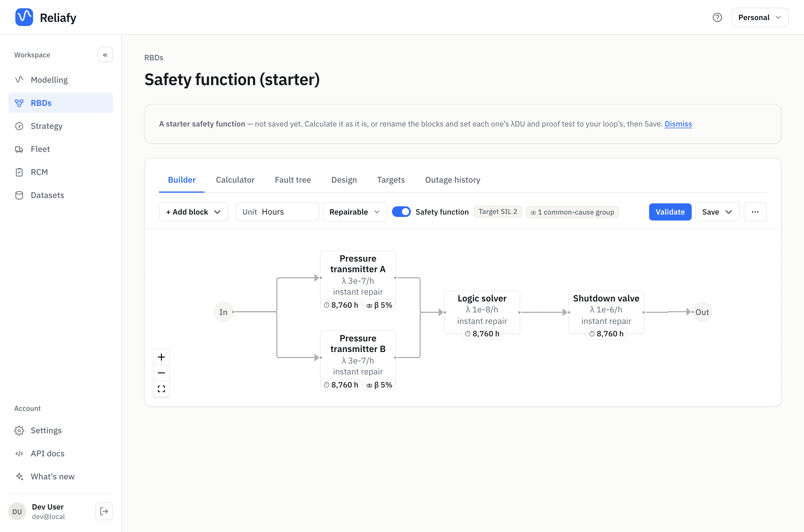Zoom in on the diagram canvas
The height and width of the screenshot is (532, 804).
point(161,357)
